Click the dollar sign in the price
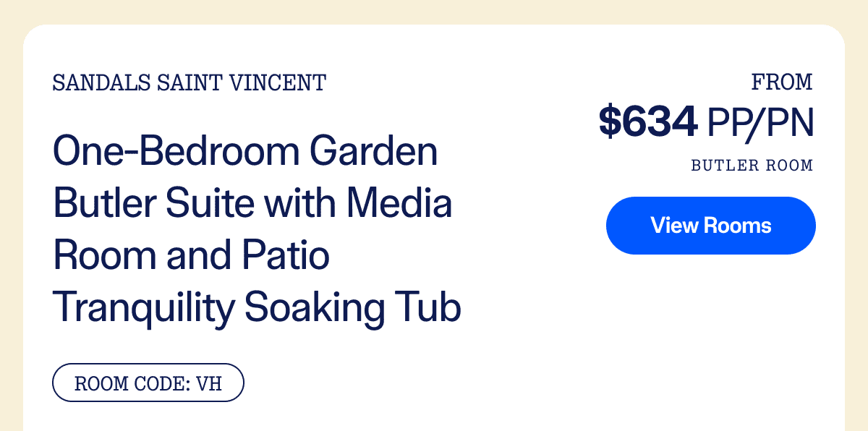Image resolution: width=868 pixels, height=431 pixels. (x=610, y=121)
